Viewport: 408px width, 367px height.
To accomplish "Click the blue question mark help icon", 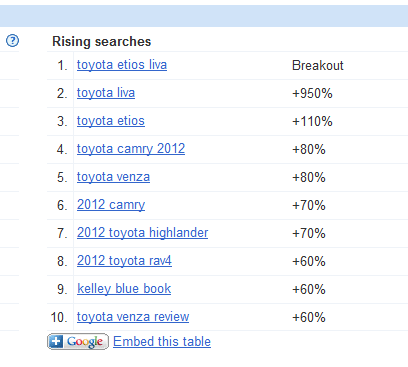I will pyautogui.click(x=13, y=41).
